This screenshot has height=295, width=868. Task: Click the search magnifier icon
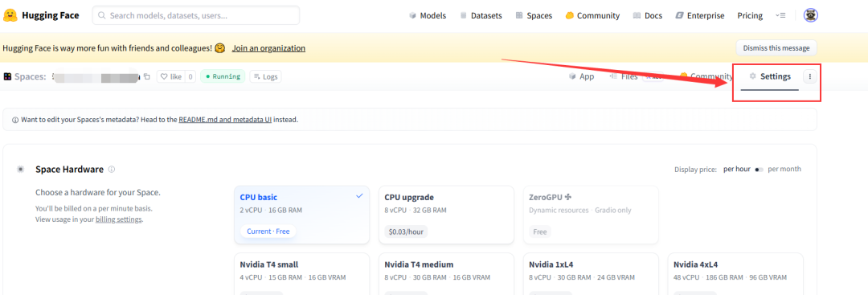[102, 15]
